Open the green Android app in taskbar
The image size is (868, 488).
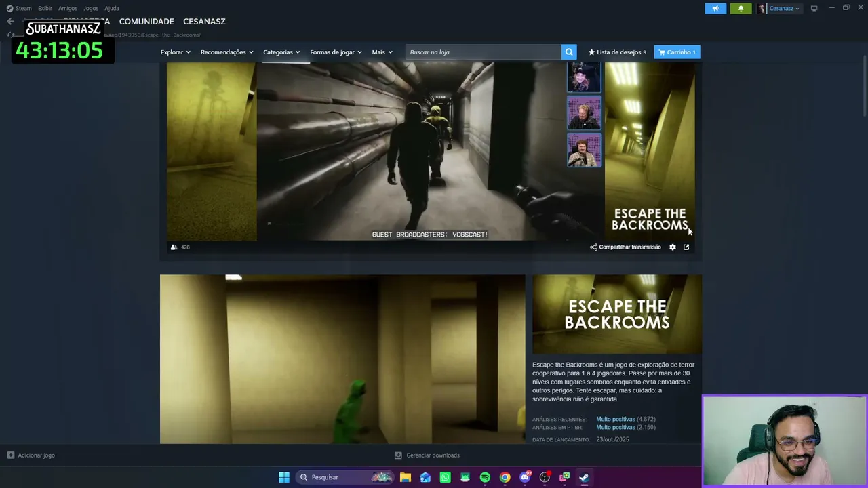click(465, 477)
